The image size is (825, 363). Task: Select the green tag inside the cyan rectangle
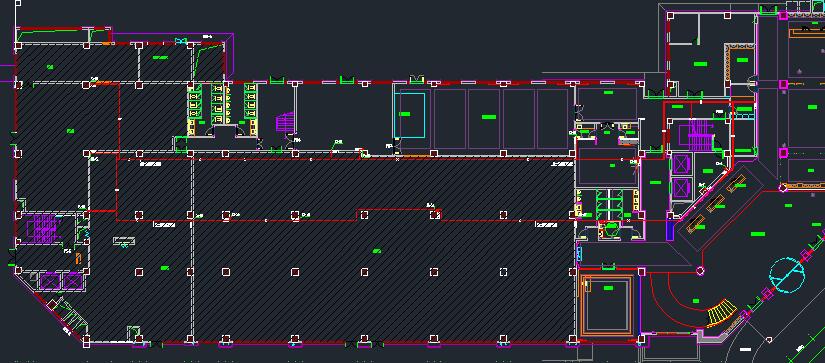point(405,114)
